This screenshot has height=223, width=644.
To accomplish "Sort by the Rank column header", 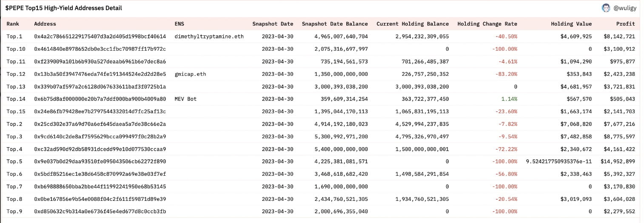I will 13,24.
